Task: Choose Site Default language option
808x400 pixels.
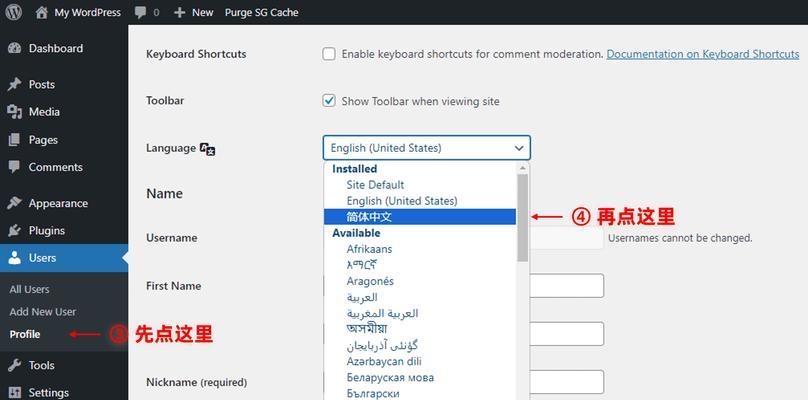Action: [x=420, y=185]
